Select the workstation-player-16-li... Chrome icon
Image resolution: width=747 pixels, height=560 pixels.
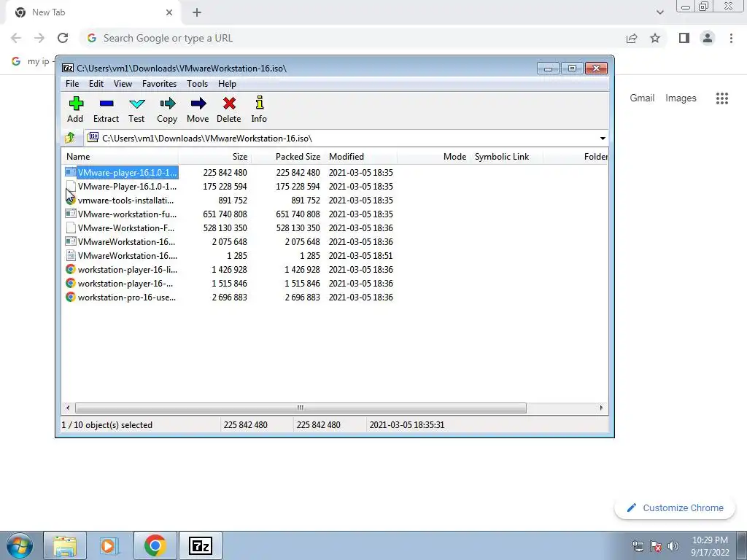[x=71, y=270]
